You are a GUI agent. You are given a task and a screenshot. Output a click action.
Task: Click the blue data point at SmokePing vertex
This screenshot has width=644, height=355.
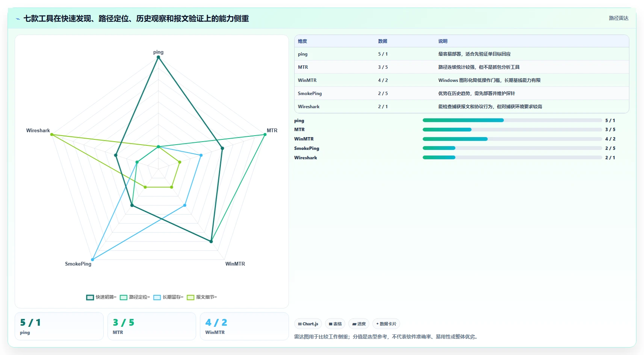(92, 260)
